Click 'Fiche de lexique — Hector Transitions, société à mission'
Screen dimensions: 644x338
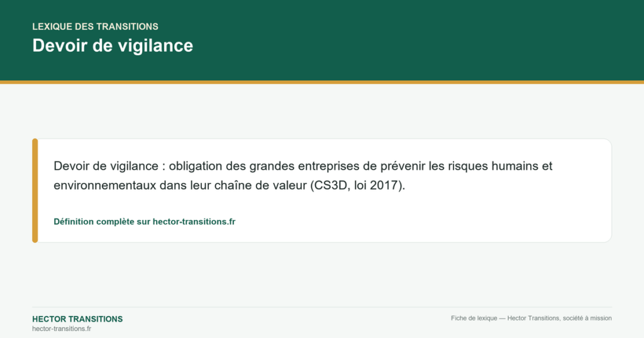531,318
